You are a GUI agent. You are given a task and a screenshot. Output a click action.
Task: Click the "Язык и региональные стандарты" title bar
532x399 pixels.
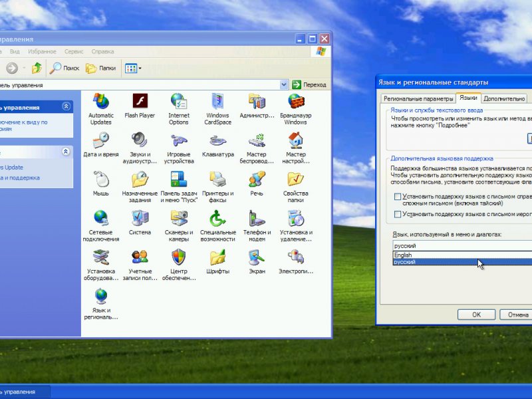click(454, 82)
